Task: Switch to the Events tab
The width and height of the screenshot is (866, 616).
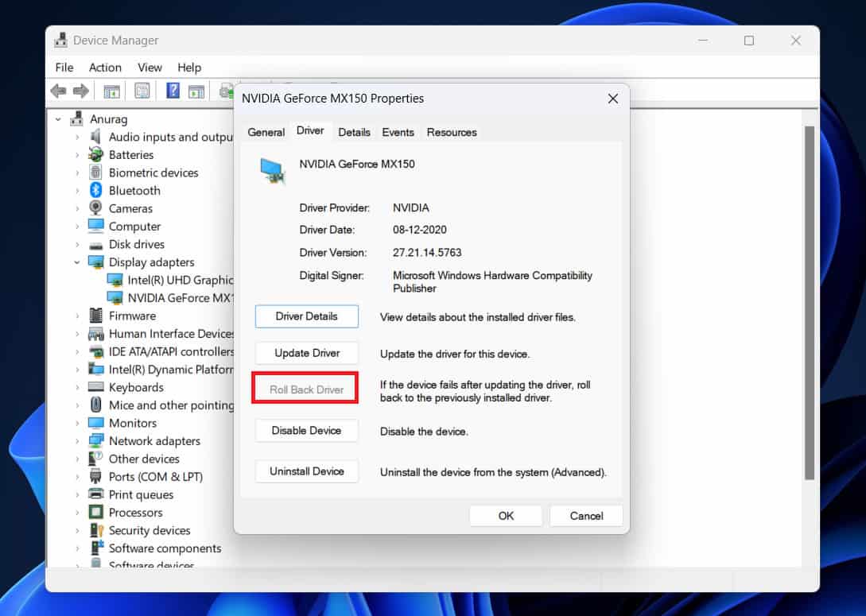Action: click(398, 132)
